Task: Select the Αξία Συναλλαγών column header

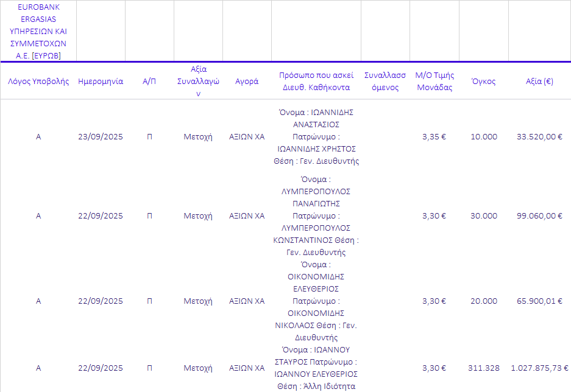Action: coord(198,82)
